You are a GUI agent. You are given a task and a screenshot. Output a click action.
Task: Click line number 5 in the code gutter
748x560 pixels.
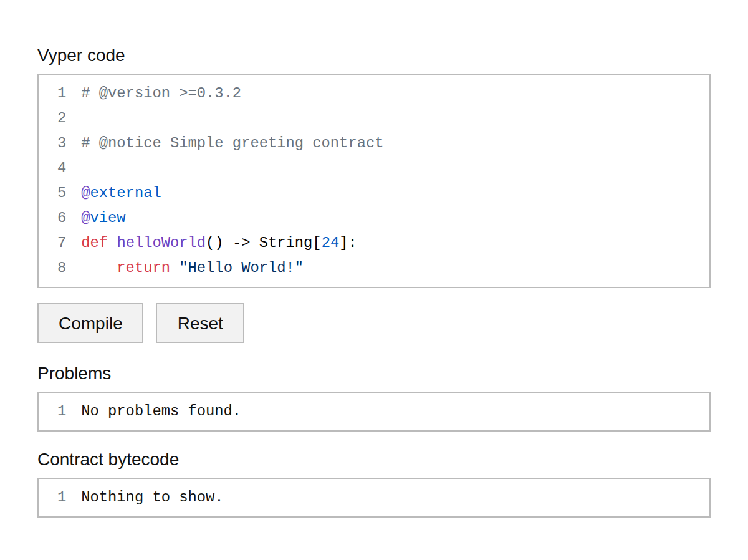pyautogui.click(x=62, y=193)
